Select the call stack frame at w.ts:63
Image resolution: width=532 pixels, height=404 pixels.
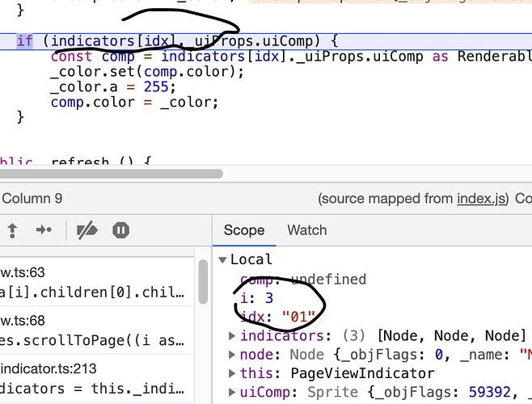tap(97, 282)
